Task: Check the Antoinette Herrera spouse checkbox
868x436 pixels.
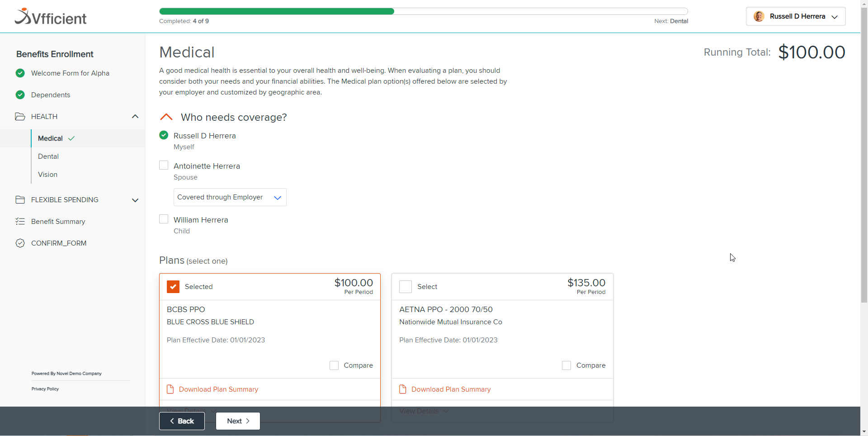Action: tap(164, 165)
